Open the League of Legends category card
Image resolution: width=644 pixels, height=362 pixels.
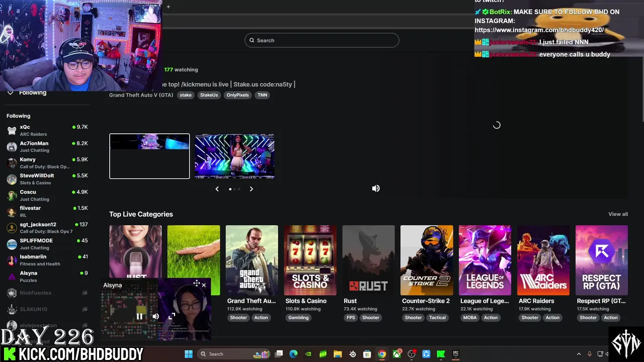coord(485,260)
